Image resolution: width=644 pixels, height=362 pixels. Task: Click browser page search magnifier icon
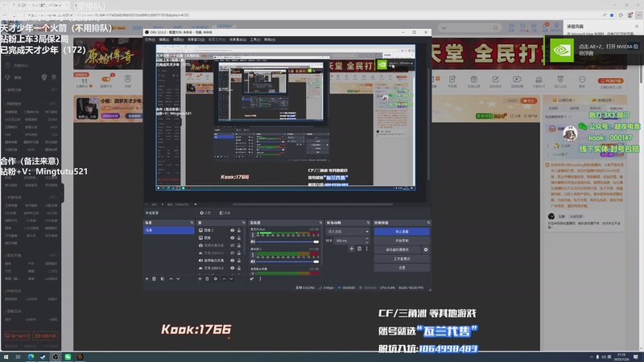[x=496, y=28]
